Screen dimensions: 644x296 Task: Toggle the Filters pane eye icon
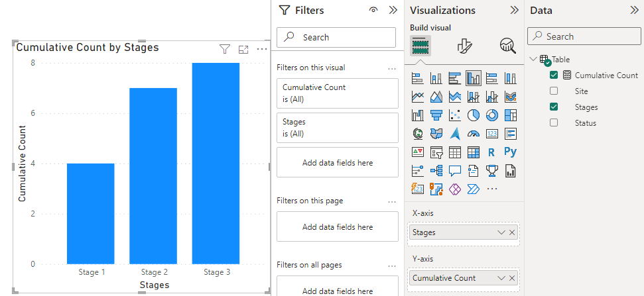(x=373, y=10)
